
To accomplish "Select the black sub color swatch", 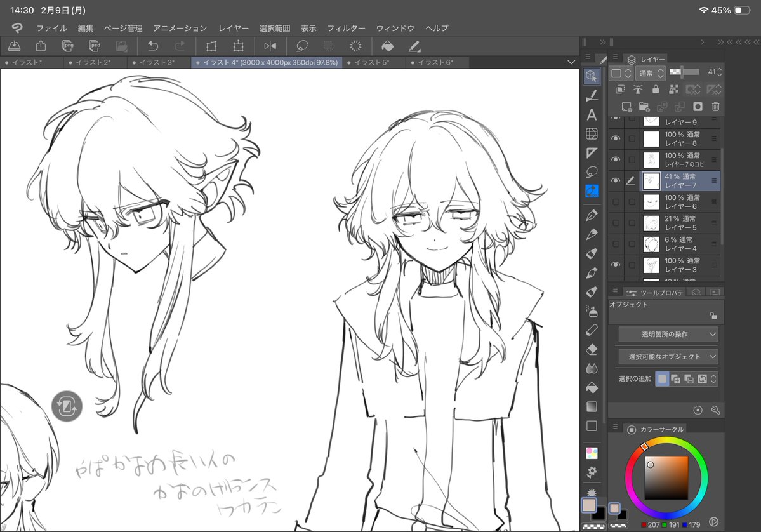I will pos(600,513).
